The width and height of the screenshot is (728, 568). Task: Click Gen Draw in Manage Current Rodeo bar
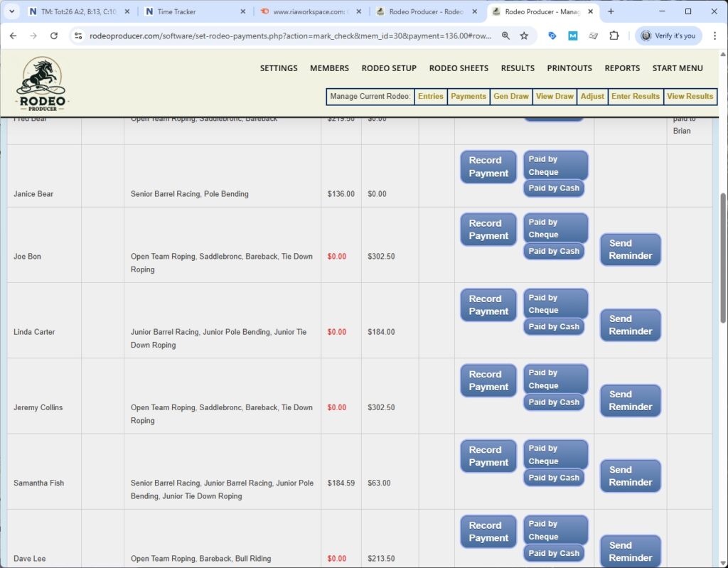[511, 97]
